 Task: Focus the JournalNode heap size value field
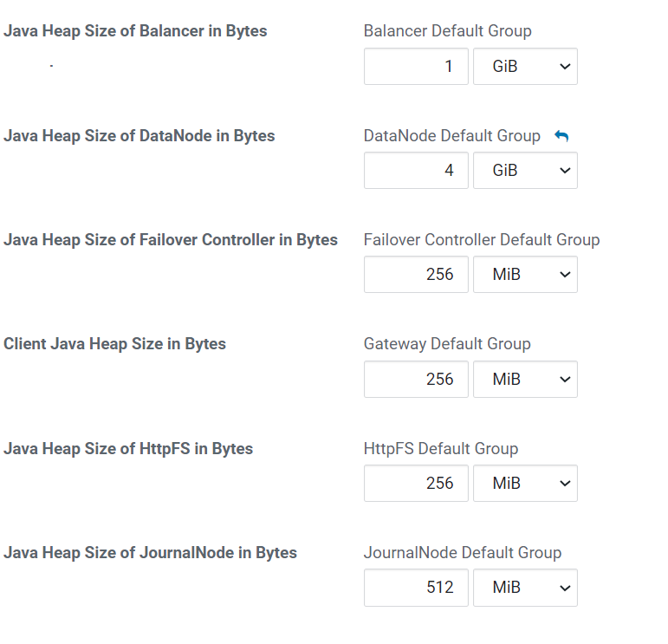click(x=416, y=588)
